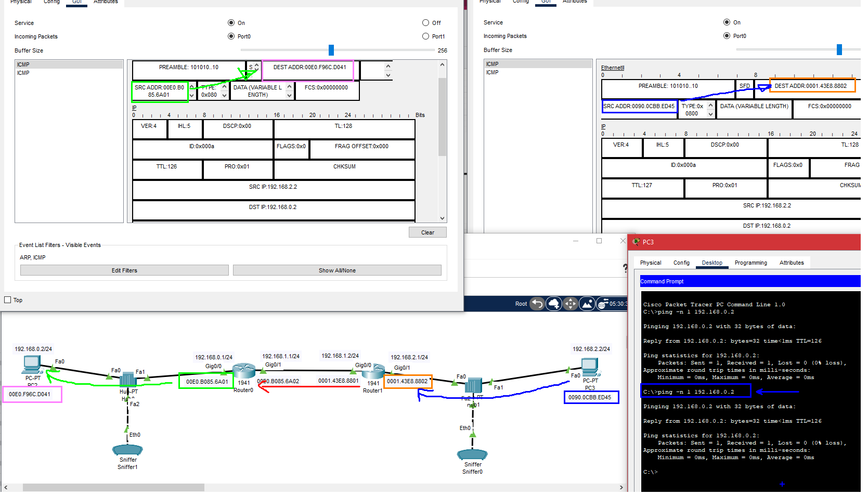
Task: Open the PC3 Config tab
Action: click(681, 263)
